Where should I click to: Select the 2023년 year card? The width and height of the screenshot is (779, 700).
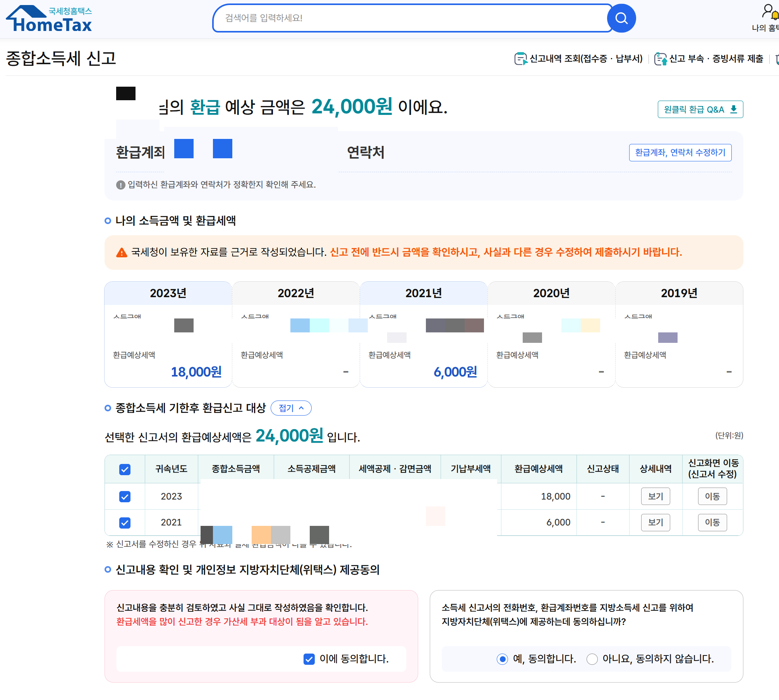[168, 293]
